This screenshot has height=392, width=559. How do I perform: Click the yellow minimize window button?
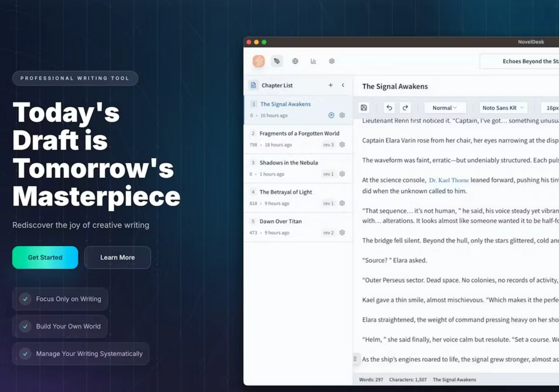(256, 42)
